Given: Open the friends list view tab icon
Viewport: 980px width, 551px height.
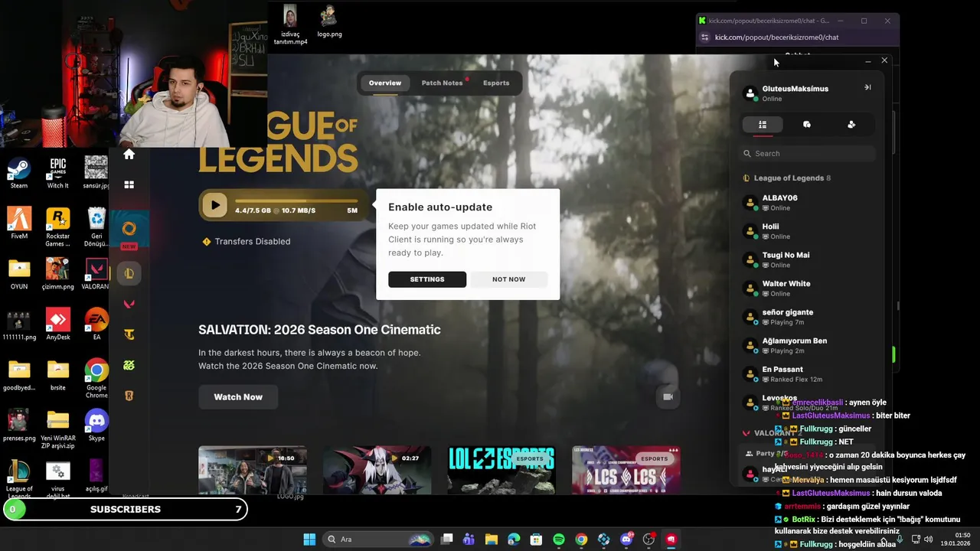Looking at the screenshot, I should [x=763, y=124].
